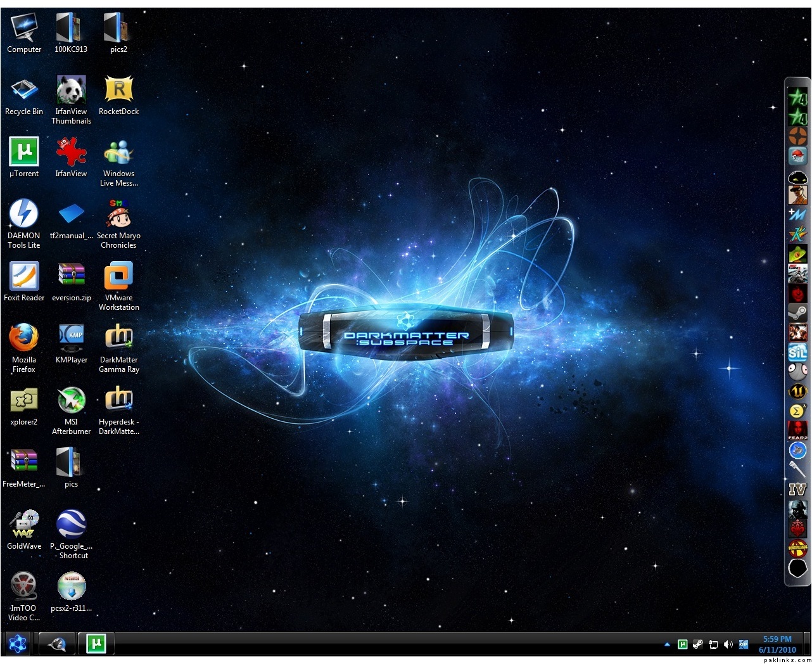Open the Unreal Tournament dock icon
Screen dimensions: 812x664
coord(797,392)
